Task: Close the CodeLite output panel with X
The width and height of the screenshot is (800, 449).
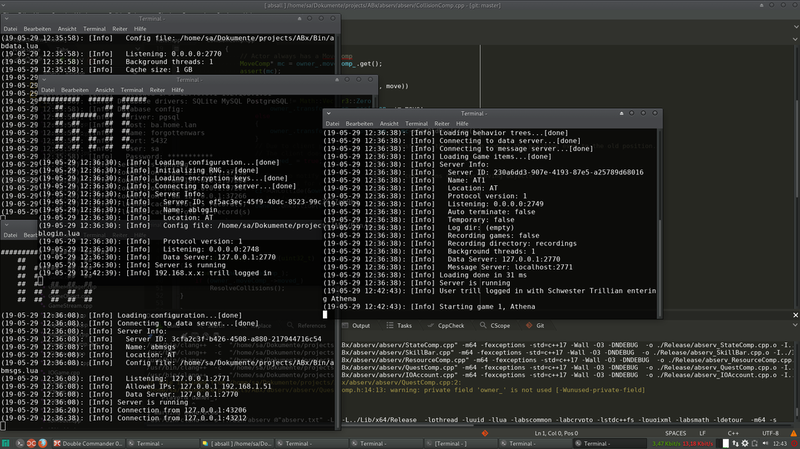Action: tap(795, 315)
